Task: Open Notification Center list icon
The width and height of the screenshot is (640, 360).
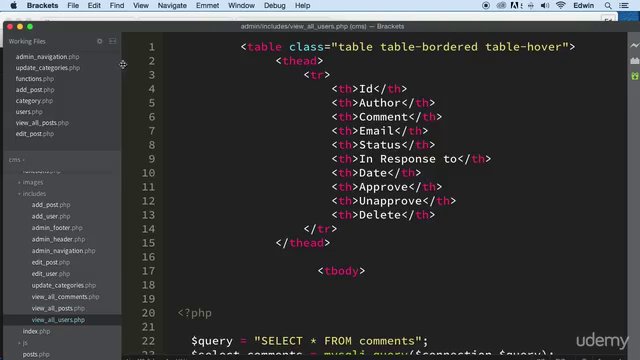Action: point(624,5)
